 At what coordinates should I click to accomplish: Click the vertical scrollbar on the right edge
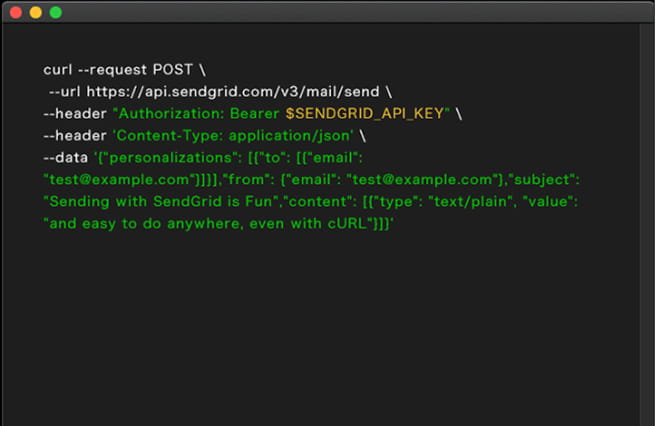646,220
